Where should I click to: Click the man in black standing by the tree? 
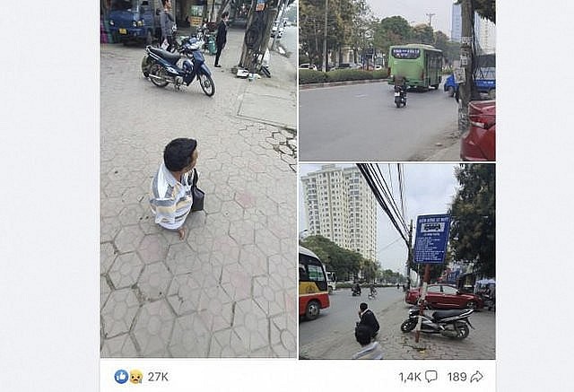point(222,39)
